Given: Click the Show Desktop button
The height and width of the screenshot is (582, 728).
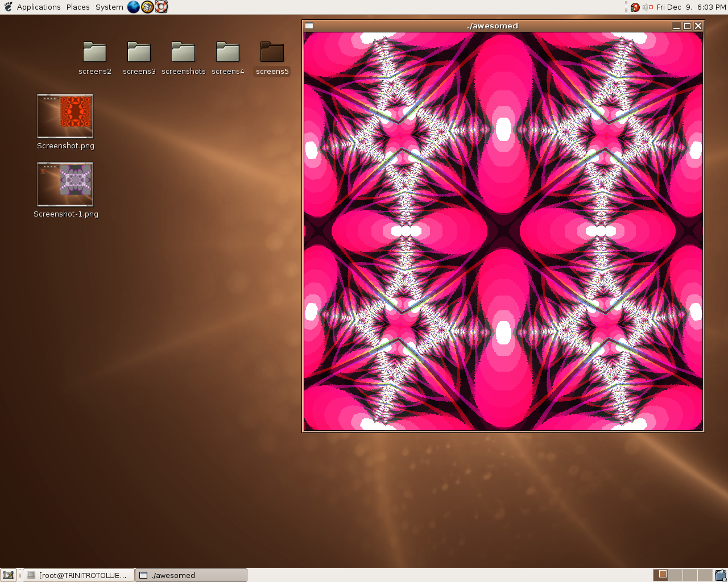Looking at the screenshot, I should tap(9, 575).
